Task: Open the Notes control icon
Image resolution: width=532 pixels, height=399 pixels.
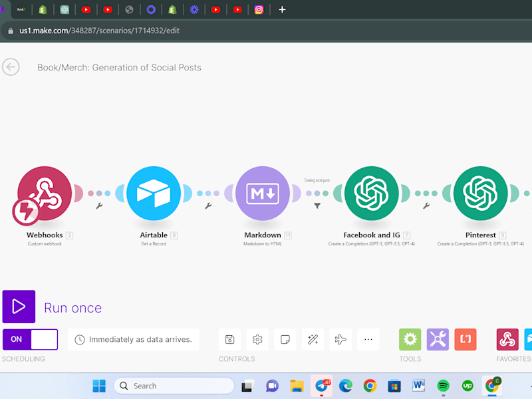Action: (285, 339)
